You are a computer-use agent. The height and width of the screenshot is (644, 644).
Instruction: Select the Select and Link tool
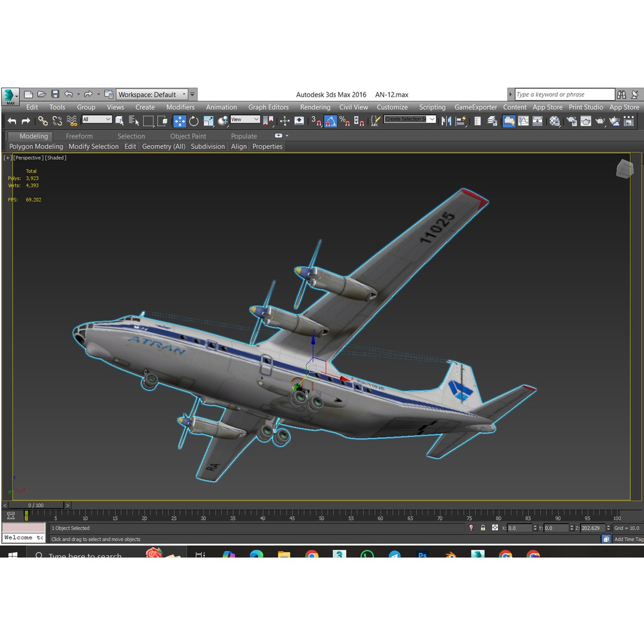click(x=43, y=120)
